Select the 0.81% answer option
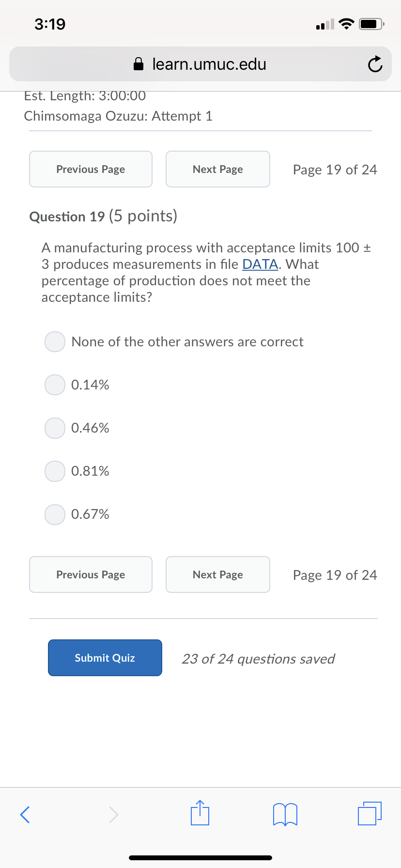This screenshot has width=401, height=868. pyautogui.click(x=55, y=471)
